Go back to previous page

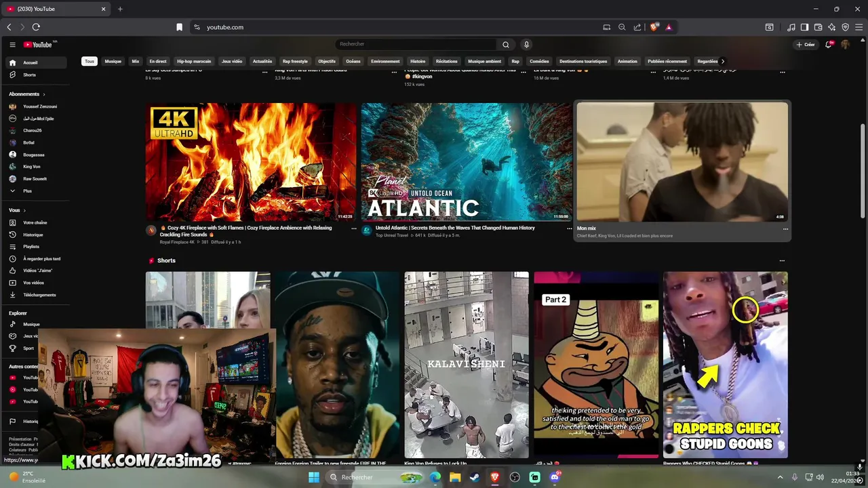click(x=9, y=27)
